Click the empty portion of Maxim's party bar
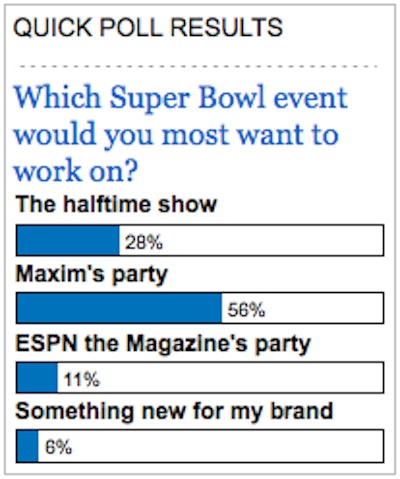 click(302, 308)
